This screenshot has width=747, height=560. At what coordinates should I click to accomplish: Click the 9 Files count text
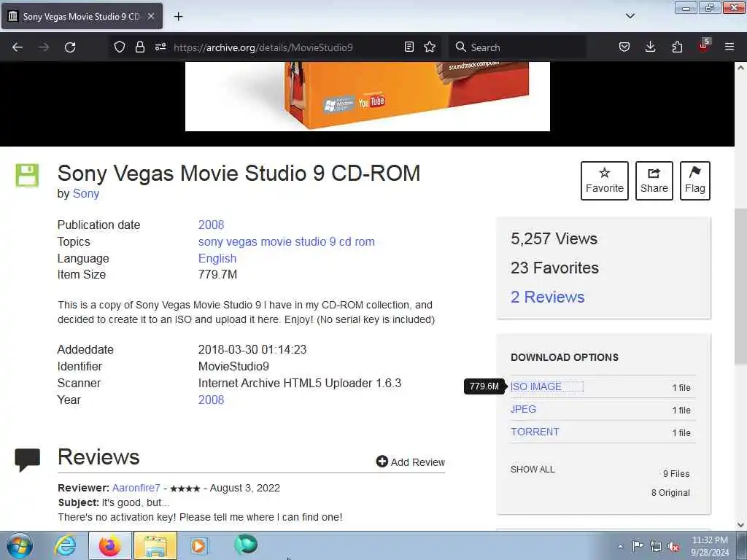click(676, 473)
